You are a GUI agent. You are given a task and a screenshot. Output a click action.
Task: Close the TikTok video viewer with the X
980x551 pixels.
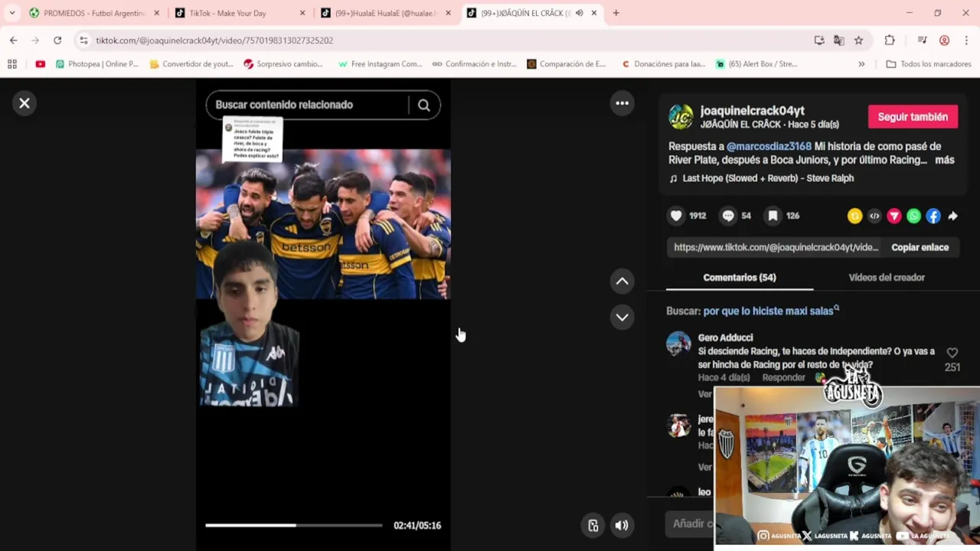point(24,103)
